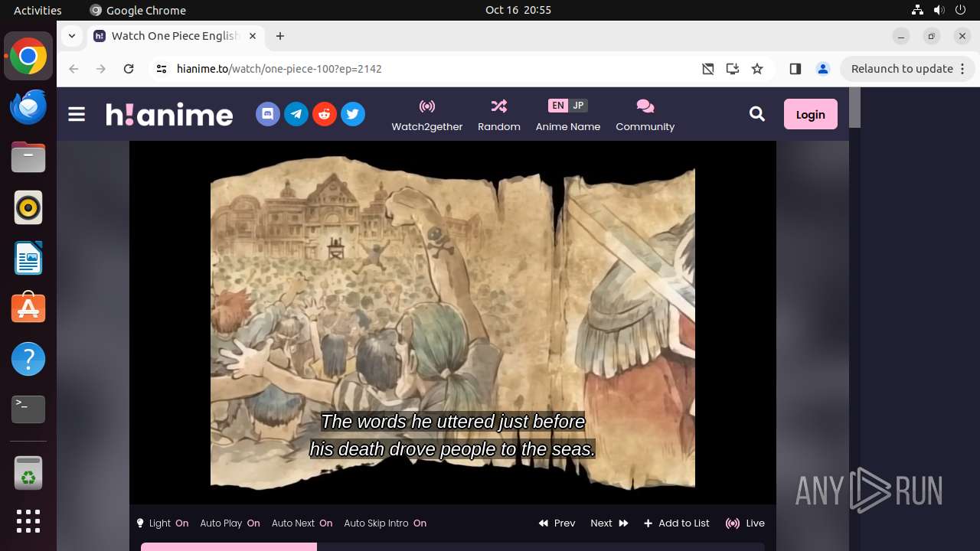Open Chrome three-dot menu
This screenshot has width=980, height=551.
964,69
